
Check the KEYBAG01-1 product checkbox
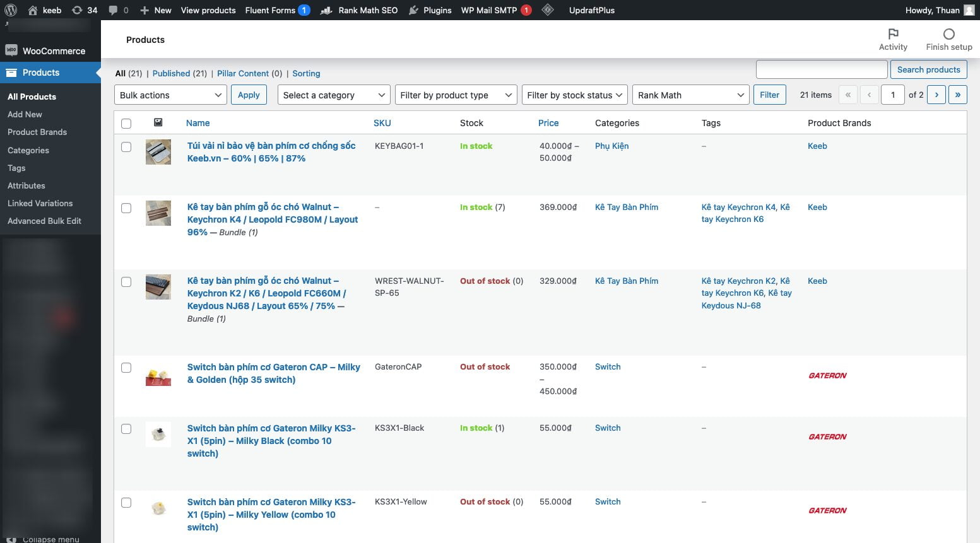tap(126, 147)
